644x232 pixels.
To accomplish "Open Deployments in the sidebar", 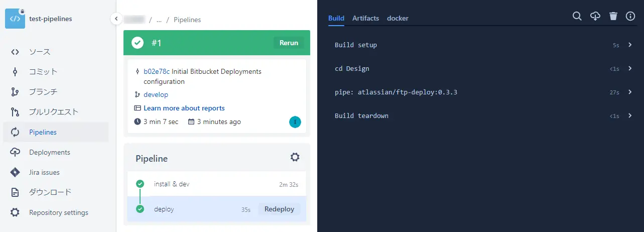I will (x=56, y=152).
